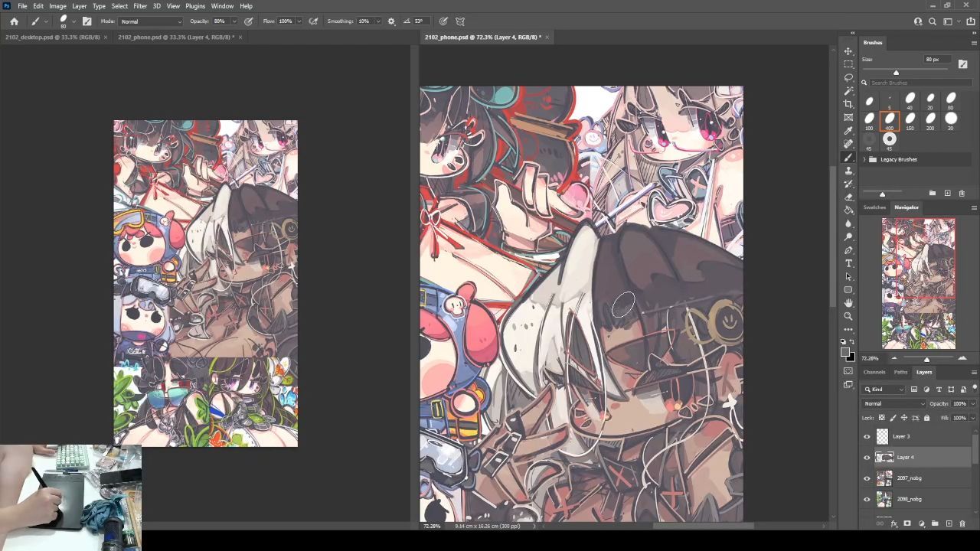Click the symmetry butterfly icon

click(460, 21)
